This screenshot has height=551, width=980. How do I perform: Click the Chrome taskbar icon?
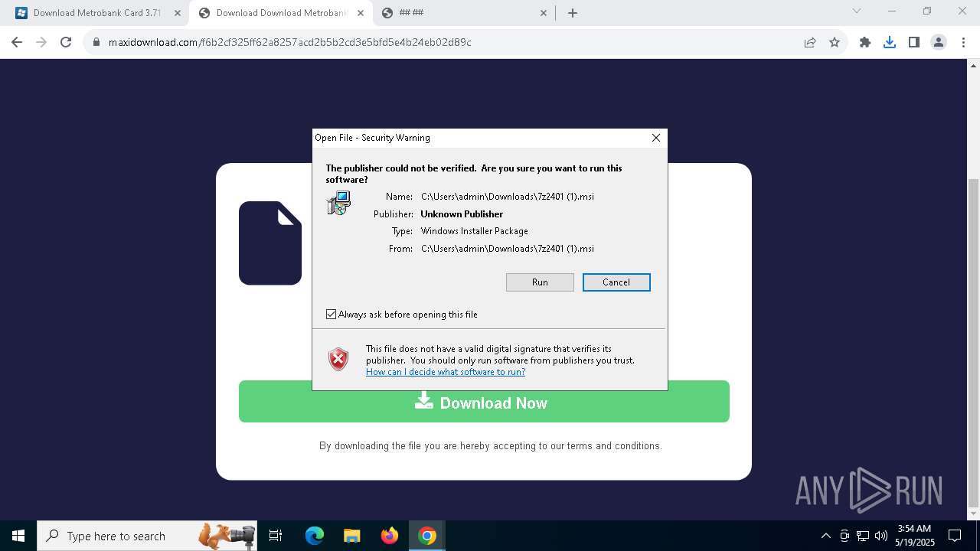(x=427, y=536)
